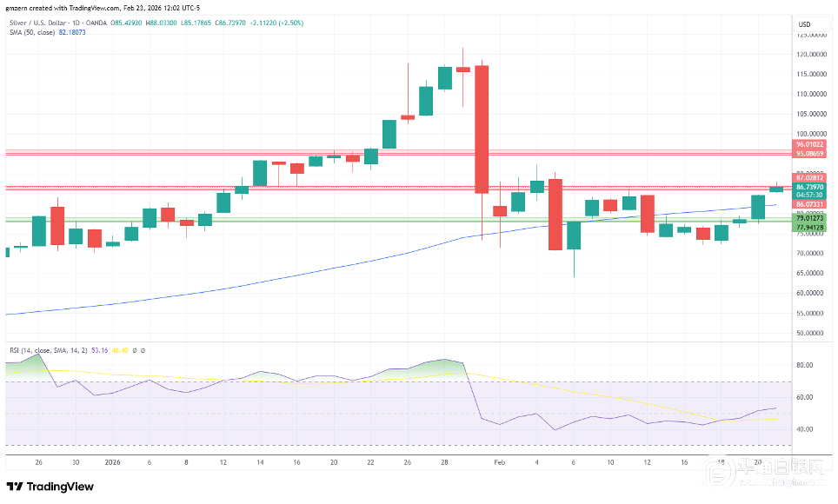This screenshot has width=838, height=504.
Task: Click the tall red candle after Jan 28
Action: tap(481, 129)
